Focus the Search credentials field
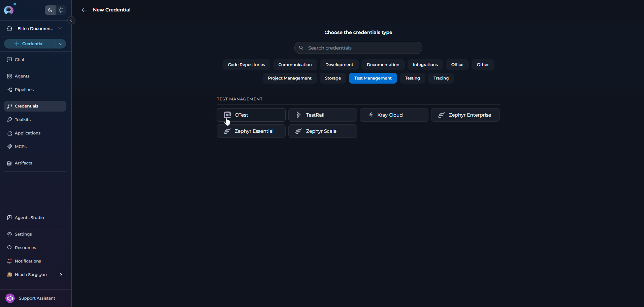Viewport: 644px width, 307px height. tap(358, 48)
